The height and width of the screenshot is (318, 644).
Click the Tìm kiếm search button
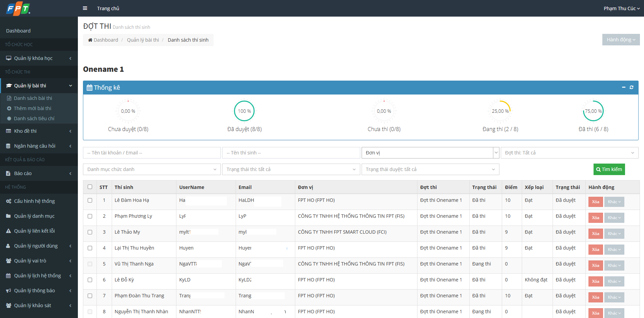(x=609, y=169)
